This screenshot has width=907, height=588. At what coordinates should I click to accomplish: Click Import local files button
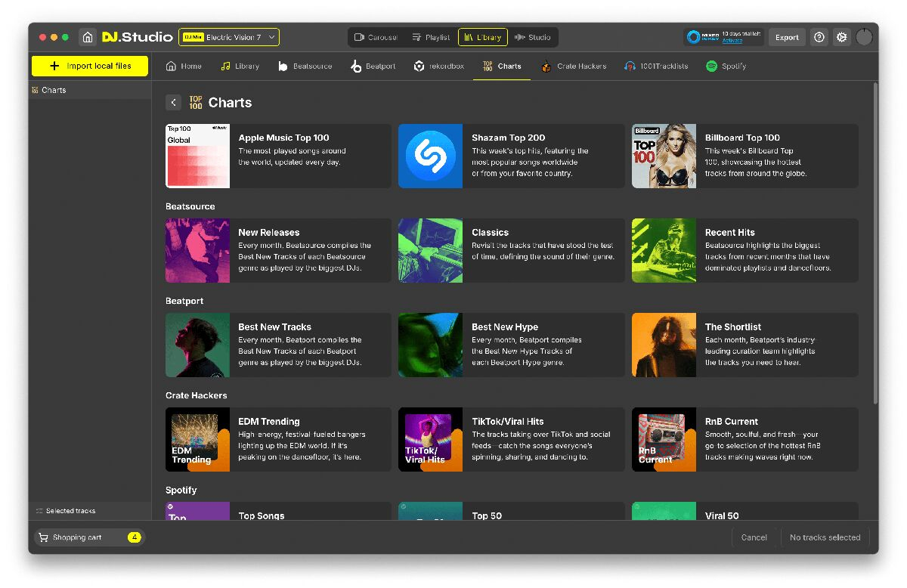point(90,66)
